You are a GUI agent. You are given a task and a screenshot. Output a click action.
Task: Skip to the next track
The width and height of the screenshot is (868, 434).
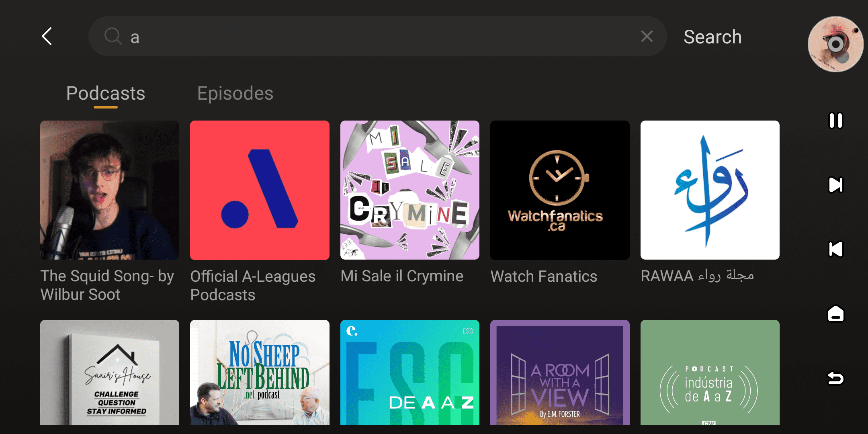pyautogui.click(x=835, y=185)
